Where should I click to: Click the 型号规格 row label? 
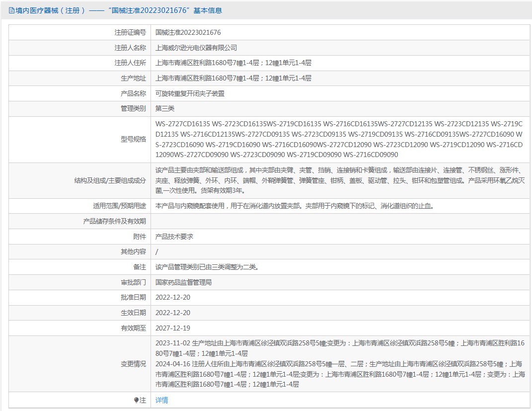(133, 139)
